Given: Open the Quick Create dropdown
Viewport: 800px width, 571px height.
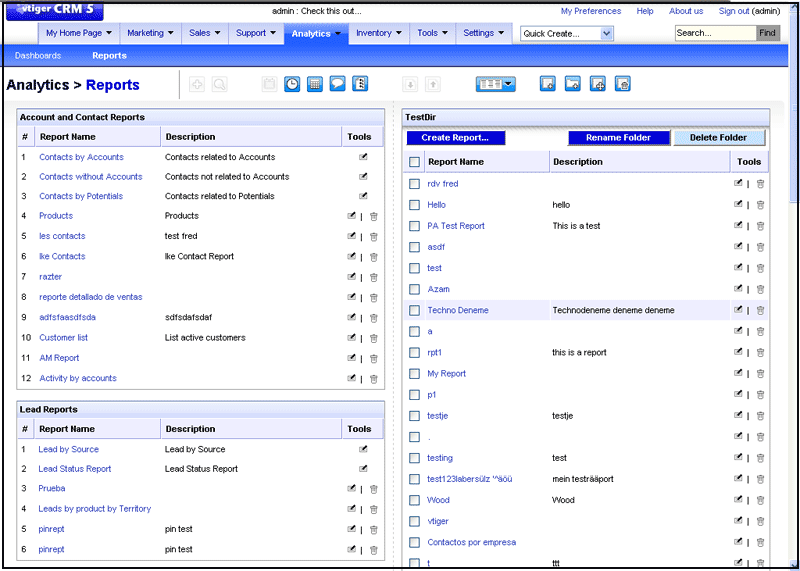Looking at the screenshot, I should 567,34.
